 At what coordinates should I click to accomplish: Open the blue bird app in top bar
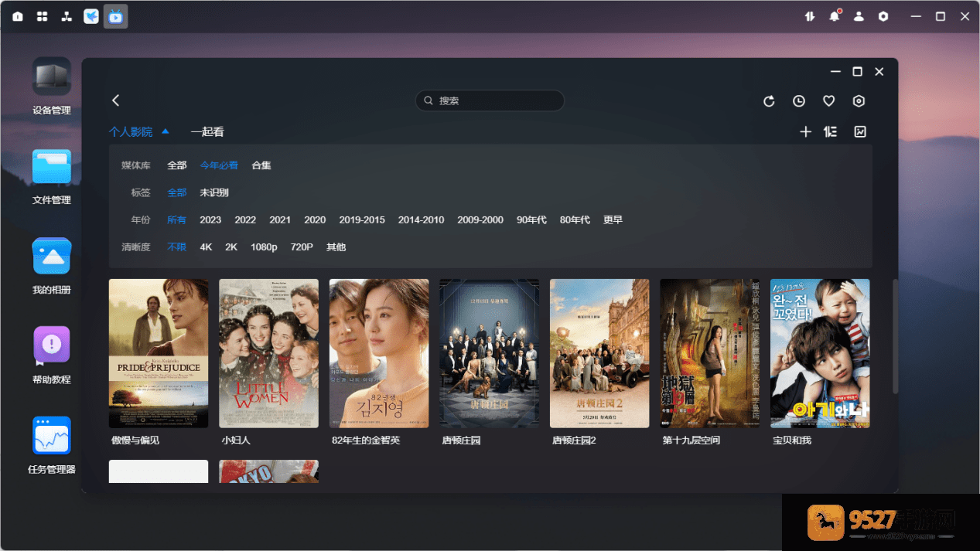click(91, 16)
